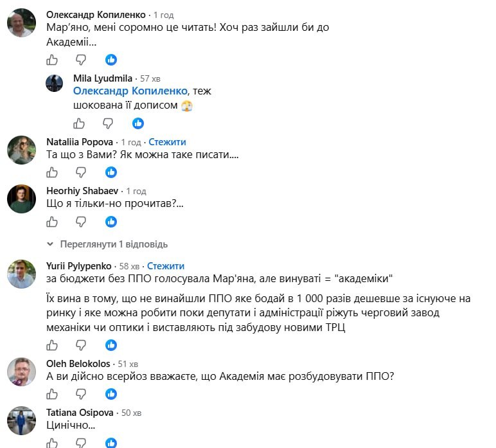Viewport: 496px width, 448px height.
Task: Click Tatiana Osipova's author name
Action: point(80,413)
